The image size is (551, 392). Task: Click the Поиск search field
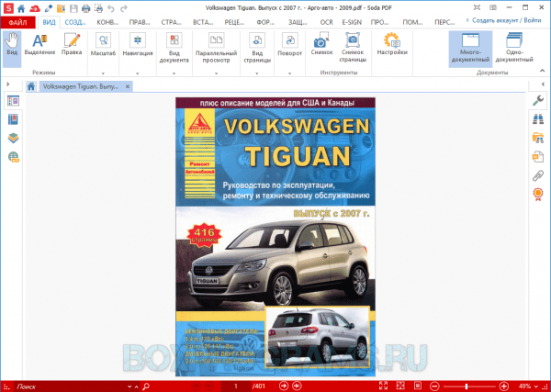coord(72,386)
